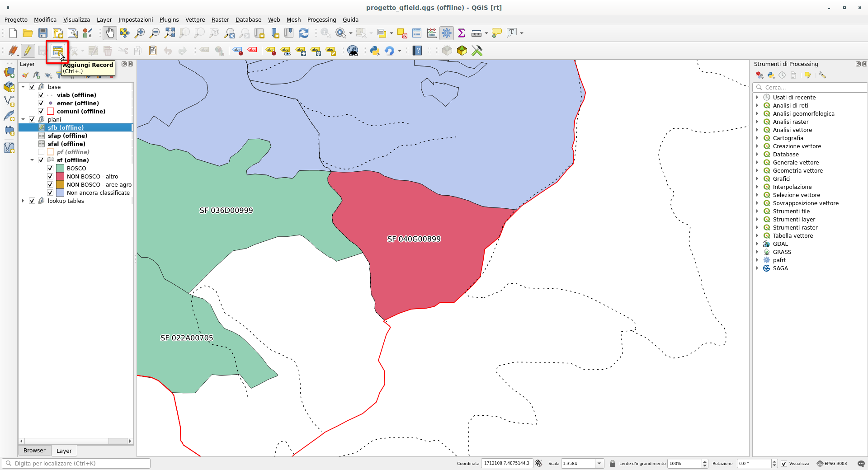Expand the Analisi raster processing group

pos(757,122)
